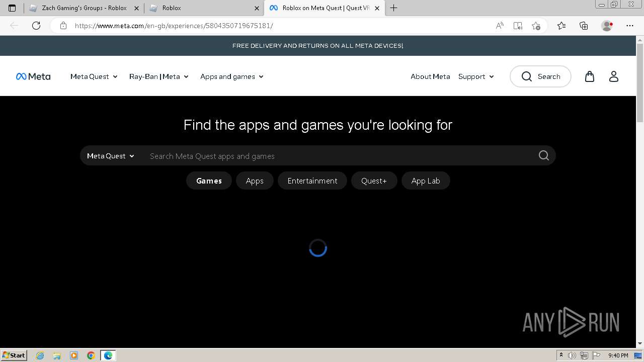Viewport: 644px width, 362px height.
Task: Add this page to favorites star
Action: pos(536,26)
